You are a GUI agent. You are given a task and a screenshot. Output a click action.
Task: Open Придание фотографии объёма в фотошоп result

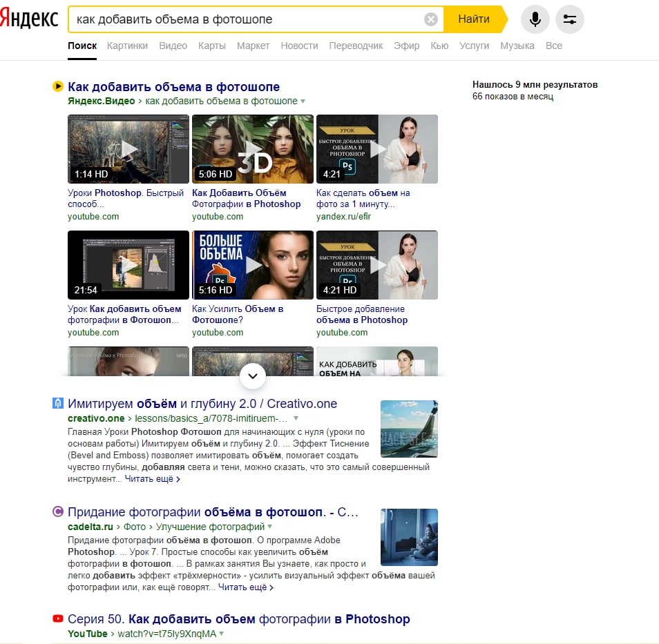[x=213, y=512]
